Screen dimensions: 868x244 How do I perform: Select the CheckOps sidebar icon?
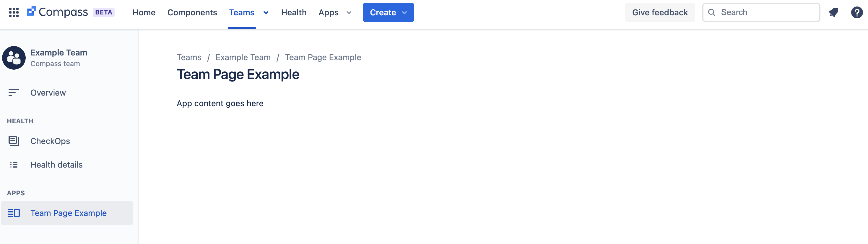[14, 141]
